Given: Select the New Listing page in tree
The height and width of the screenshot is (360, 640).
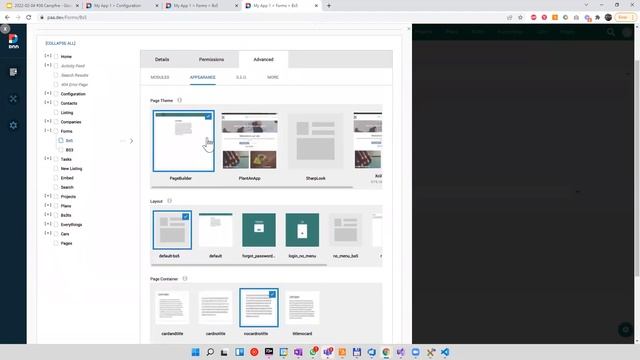Looking at the screenshot, I should click(x=71, y=169).
